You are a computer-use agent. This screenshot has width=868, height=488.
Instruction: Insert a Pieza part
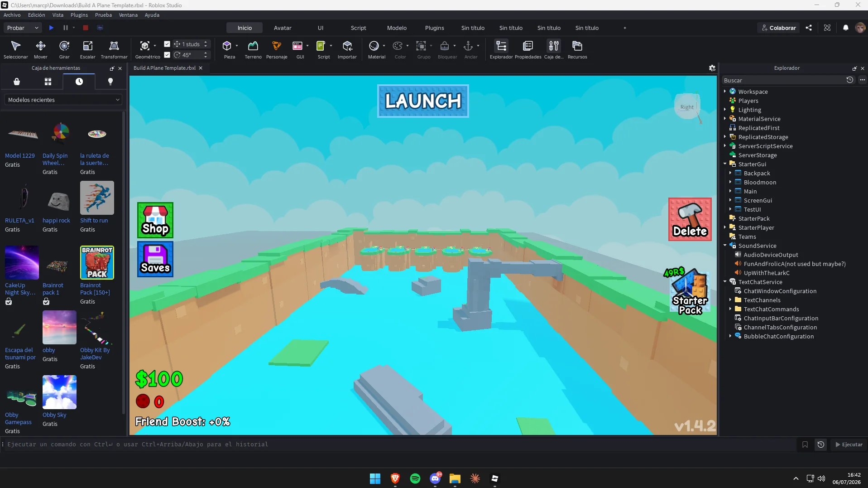(227, 49)
